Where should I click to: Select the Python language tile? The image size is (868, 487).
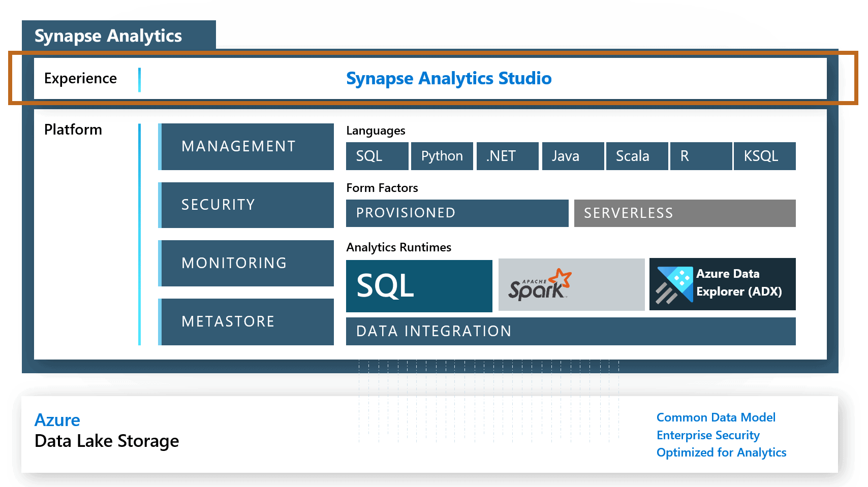(x=442, y=156)
